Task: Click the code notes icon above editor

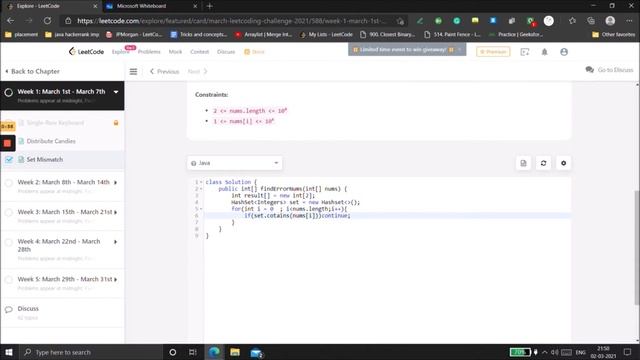Action: [x=523, y=163]
